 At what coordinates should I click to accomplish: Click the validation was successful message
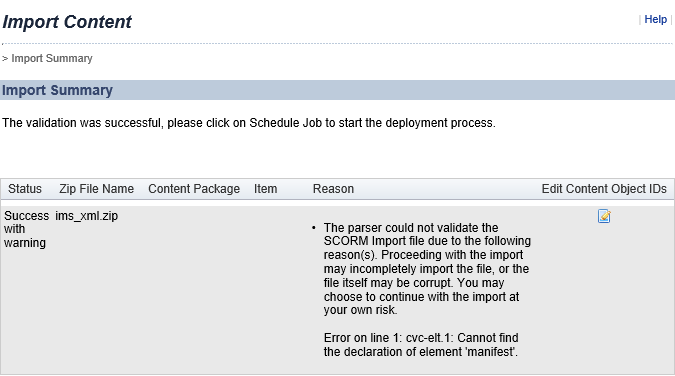click(x=249, y=123)
